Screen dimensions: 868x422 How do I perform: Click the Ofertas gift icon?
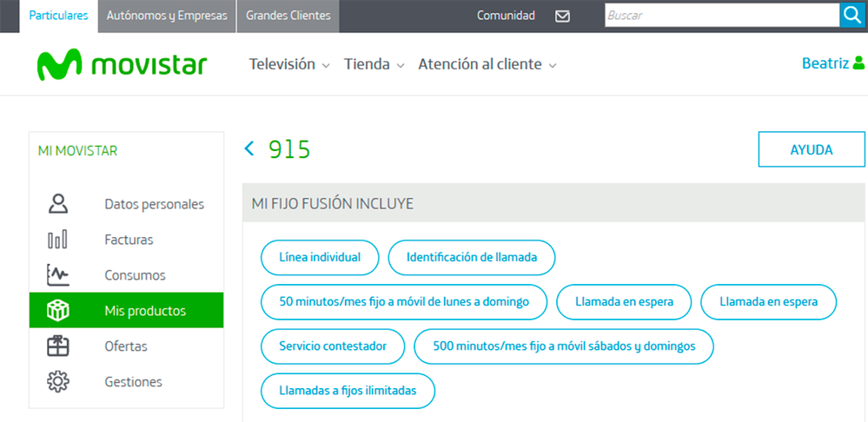pos(58,346)
